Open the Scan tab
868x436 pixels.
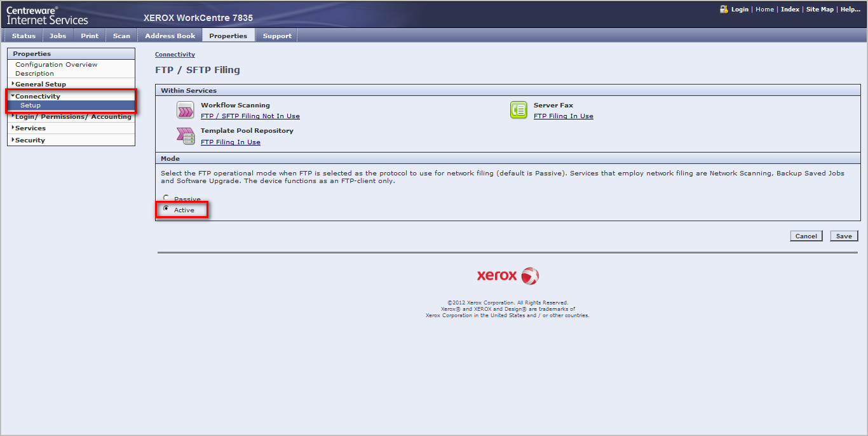121,36
